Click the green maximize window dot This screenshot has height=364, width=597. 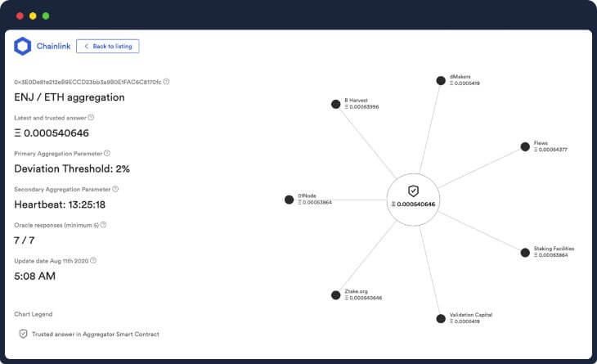[x=46, y=16]
